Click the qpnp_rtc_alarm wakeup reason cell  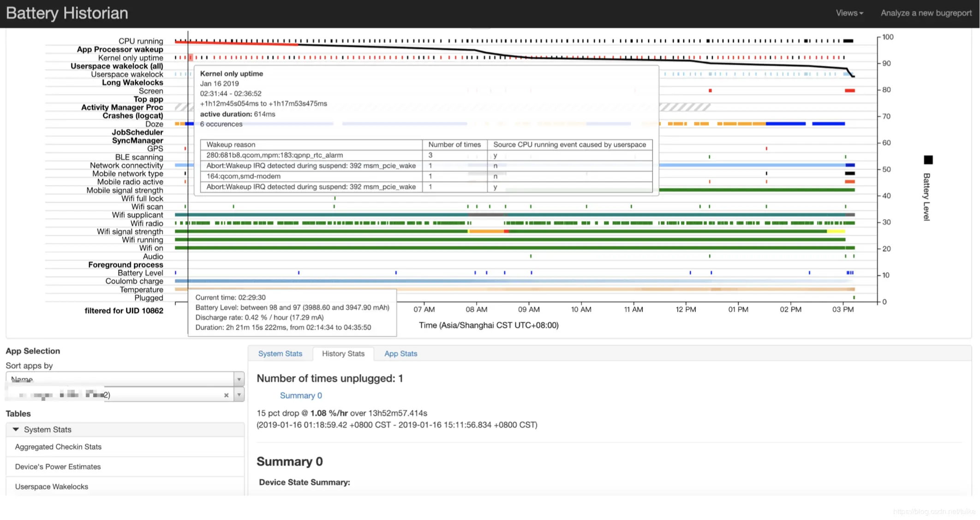tap(311, 155)
